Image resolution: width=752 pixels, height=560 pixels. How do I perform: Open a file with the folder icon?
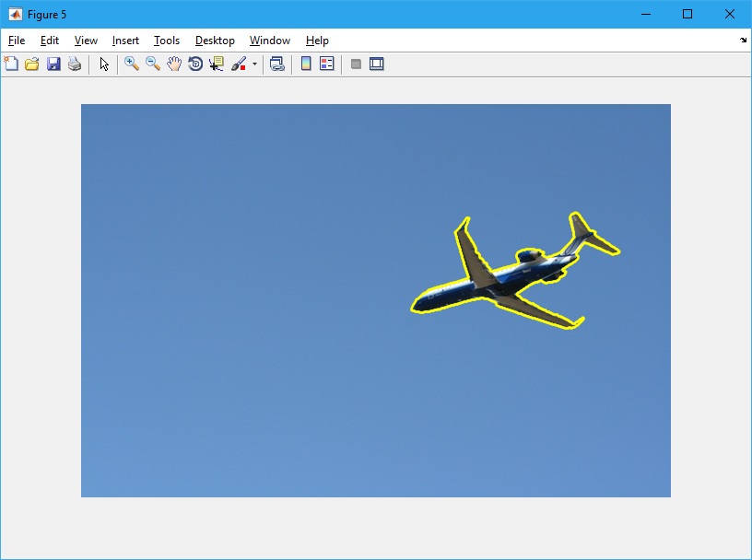(32, 64)
